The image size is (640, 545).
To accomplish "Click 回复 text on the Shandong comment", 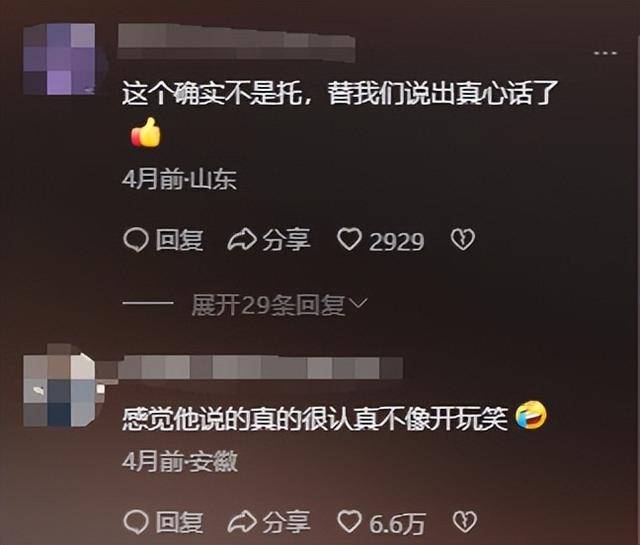I will (179, 240).
